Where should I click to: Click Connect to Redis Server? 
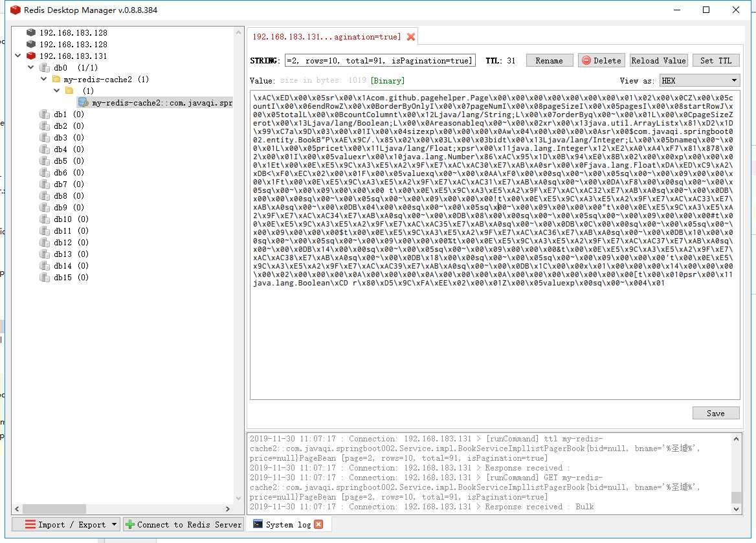coord(184,524)
